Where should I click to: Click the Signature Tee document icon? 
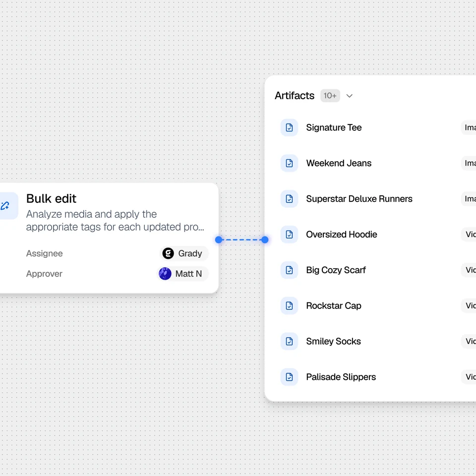(x=289, y=127)
